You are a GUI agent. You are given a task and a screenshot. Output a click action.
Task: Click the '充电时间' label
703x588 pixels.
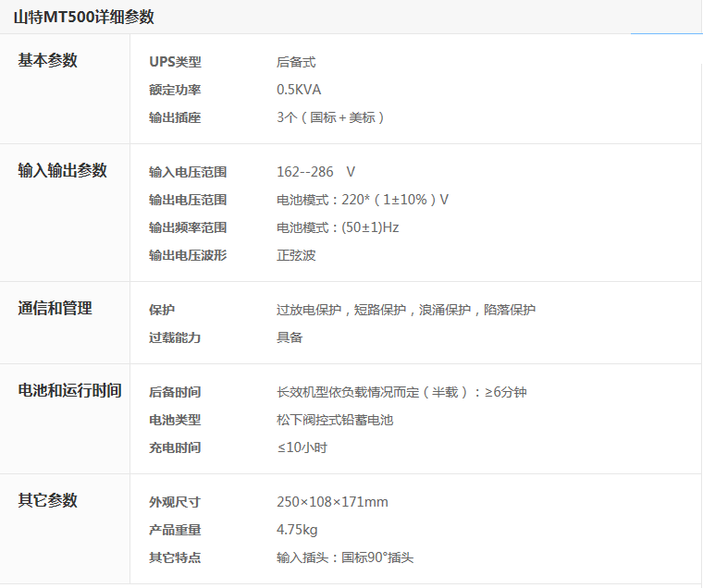175,447
